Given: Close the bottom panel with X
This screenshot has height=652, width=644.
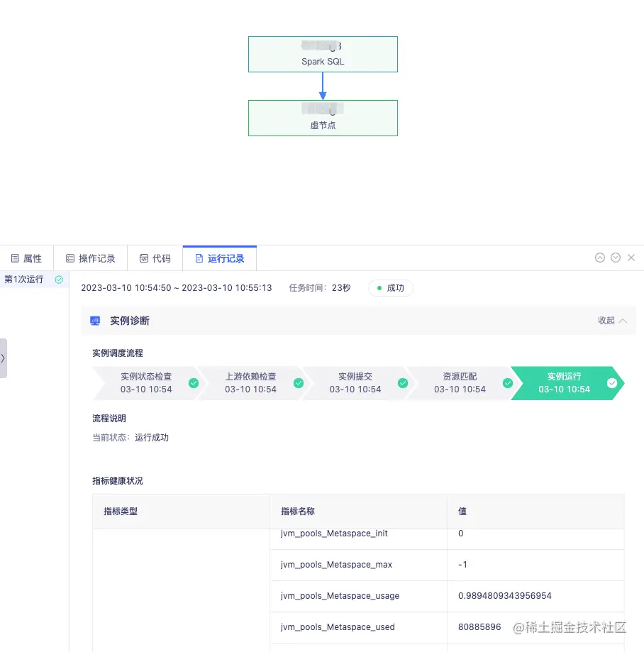Looking at the screenshot, I should 631,258.
